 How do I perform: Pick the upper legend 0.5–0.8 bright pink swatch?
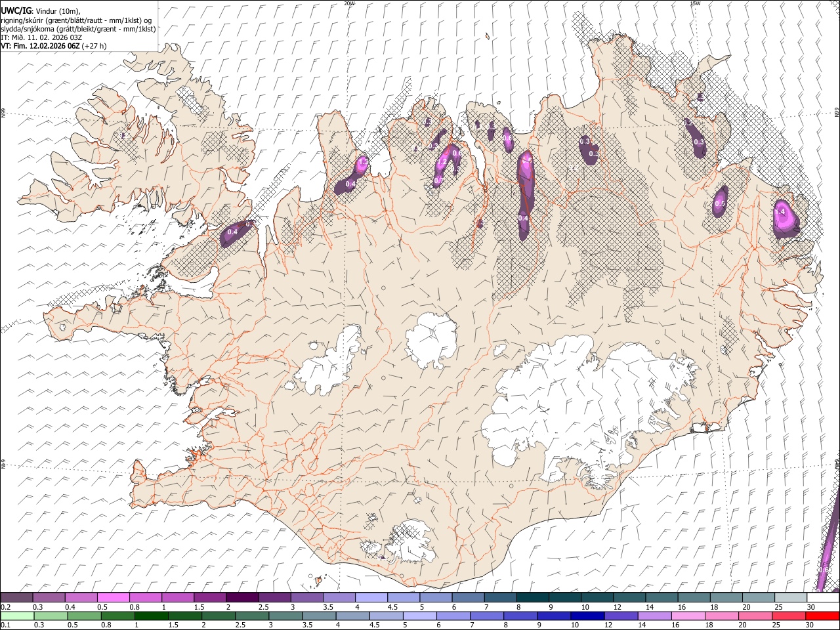113,598
